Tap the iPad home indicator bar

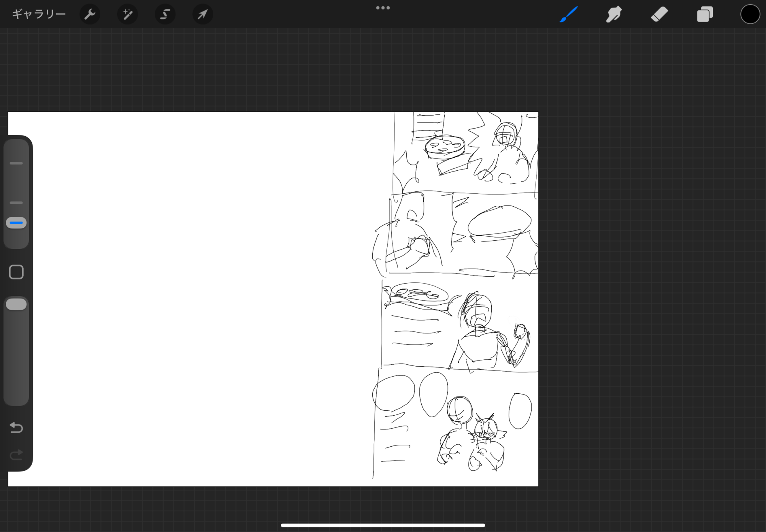[383, 525]
